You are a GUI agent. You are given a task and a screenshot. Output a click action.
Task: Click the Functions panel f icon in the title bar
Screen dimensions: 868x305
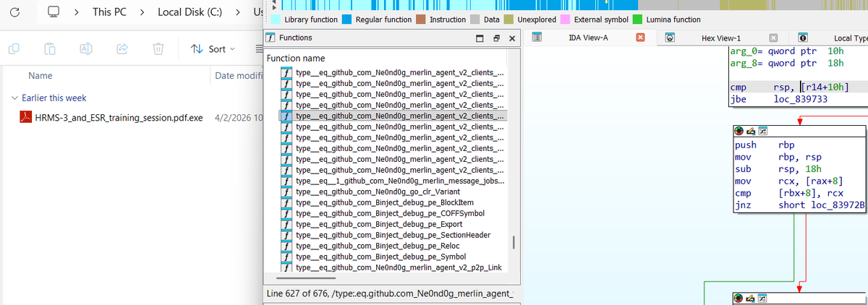pyautogui.click(x=271, y=38)
